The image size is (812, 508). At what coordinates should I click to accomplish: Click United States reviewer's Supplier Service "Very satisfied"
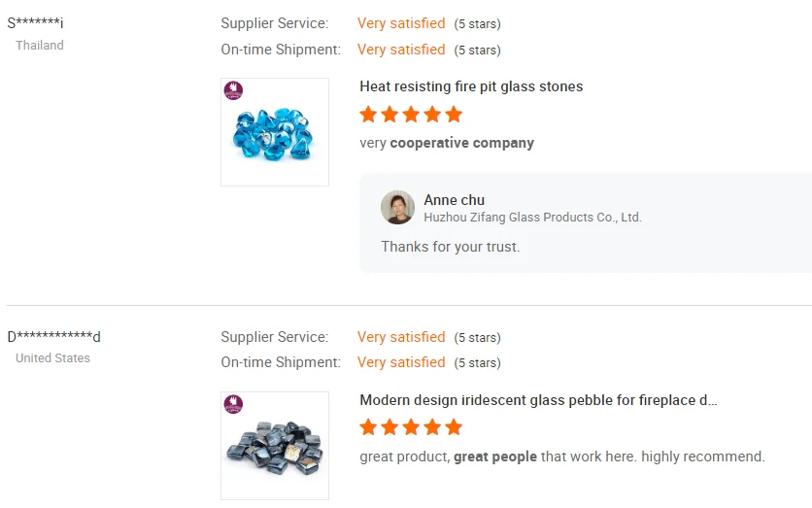click(401, 337)
